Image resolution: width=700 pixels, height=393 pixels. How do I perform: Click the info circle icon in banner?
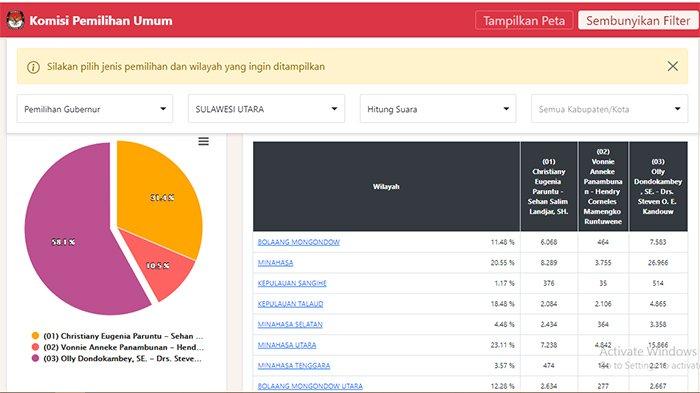click(x=33, y=67)
